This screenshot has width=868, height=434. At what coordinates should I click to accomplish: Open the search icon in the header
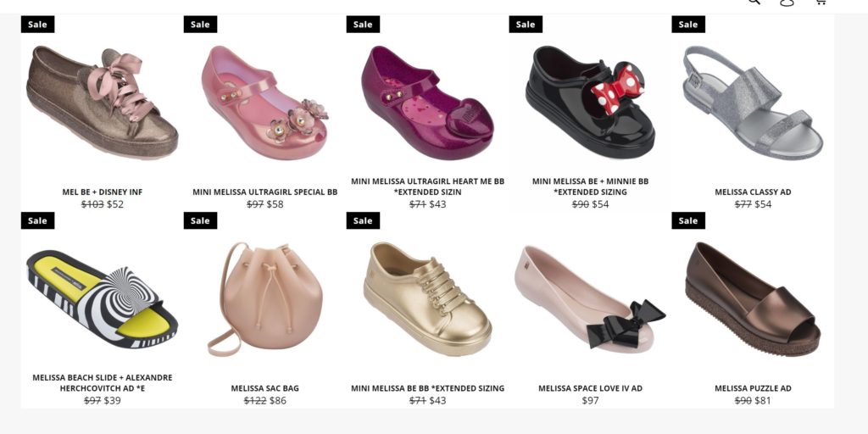[754, 2]
